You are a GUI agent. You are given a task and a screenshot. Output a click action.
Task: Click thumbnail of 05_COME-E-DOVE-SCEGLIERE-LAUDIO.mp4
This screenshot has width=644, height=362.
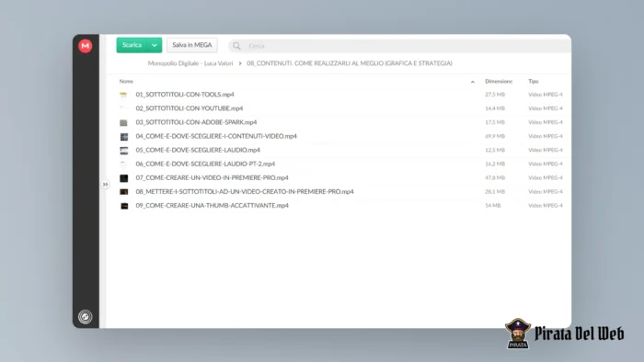pos(123,151)
